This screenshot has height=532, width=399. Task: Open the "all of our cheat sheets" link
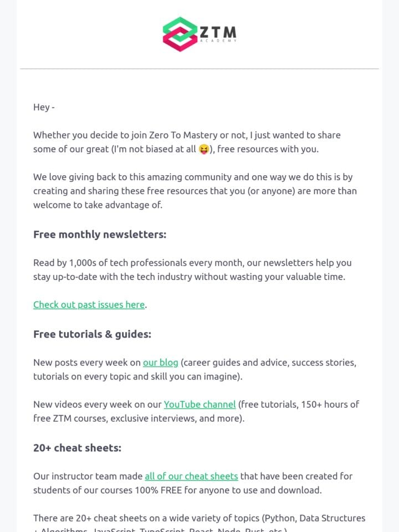pyautogui.click(x=191, y=477)
